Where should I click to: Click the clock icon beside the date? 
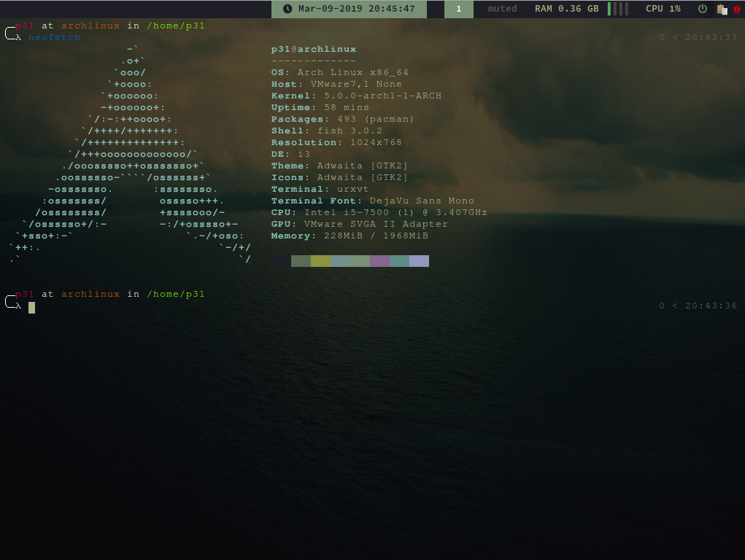click(x=287, y=9)
